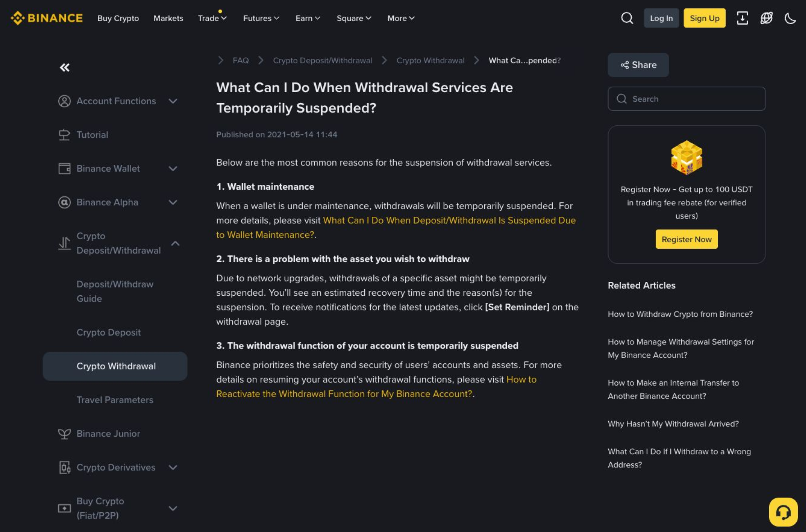Open 'Withdraw to a Wrong Address' article
This screenshot has height=532, width=806.
(679, 458)
